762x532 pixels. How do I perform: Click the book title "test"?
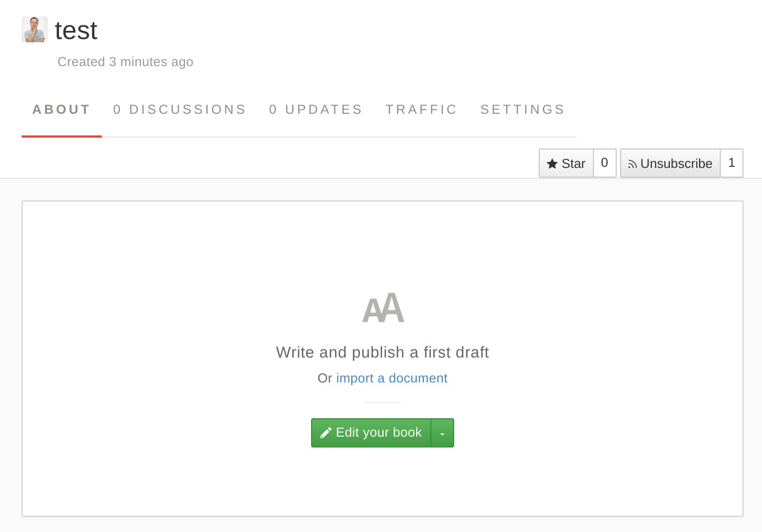tap(76, 30)
